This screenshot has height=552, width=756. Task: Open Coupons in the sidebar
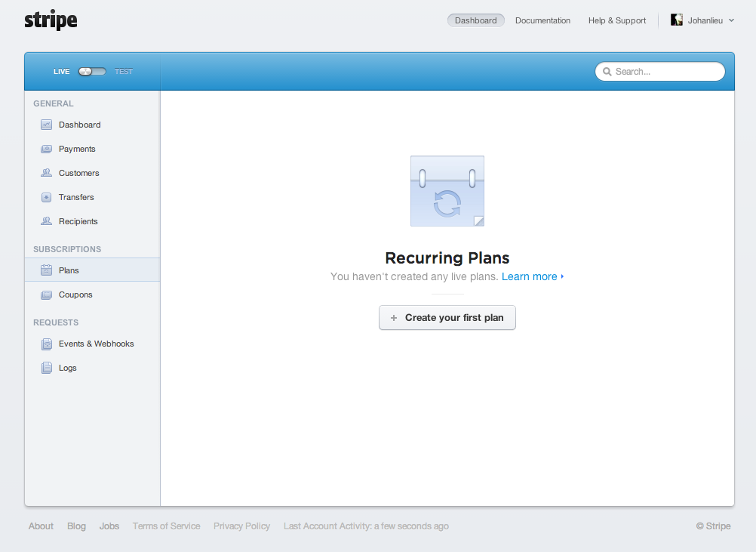93,295
